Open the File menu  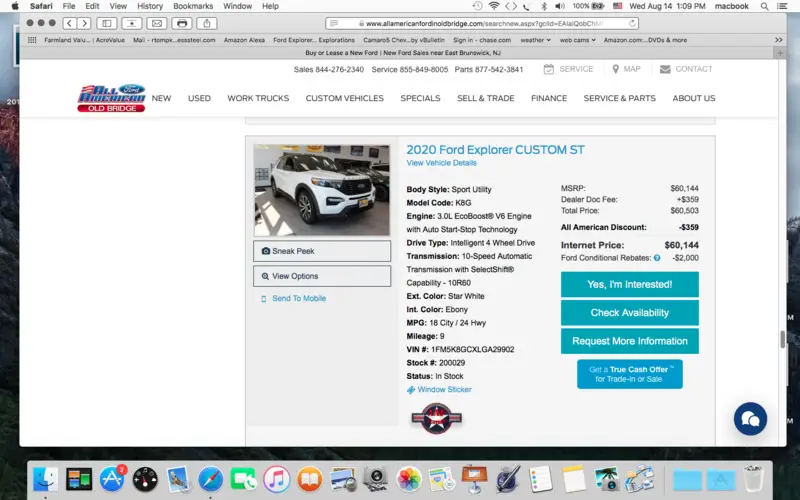pyautogui.click(x=69, y=6)
